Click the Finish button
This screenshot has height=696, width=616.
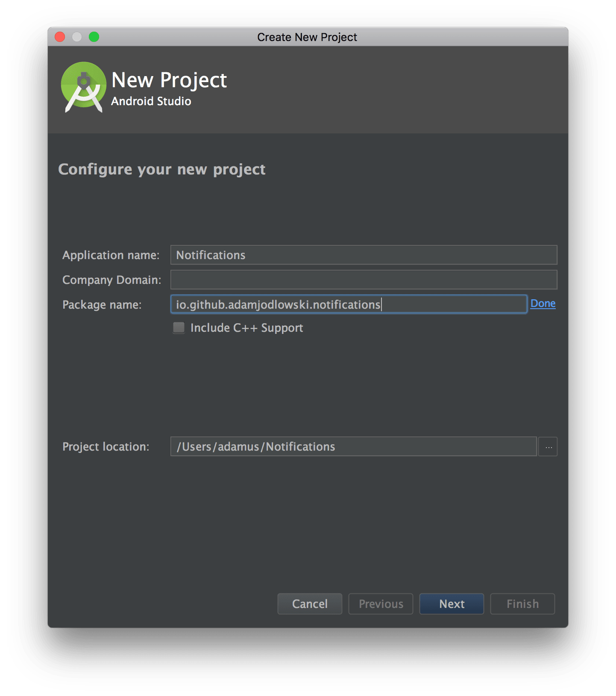pos(522,604)
